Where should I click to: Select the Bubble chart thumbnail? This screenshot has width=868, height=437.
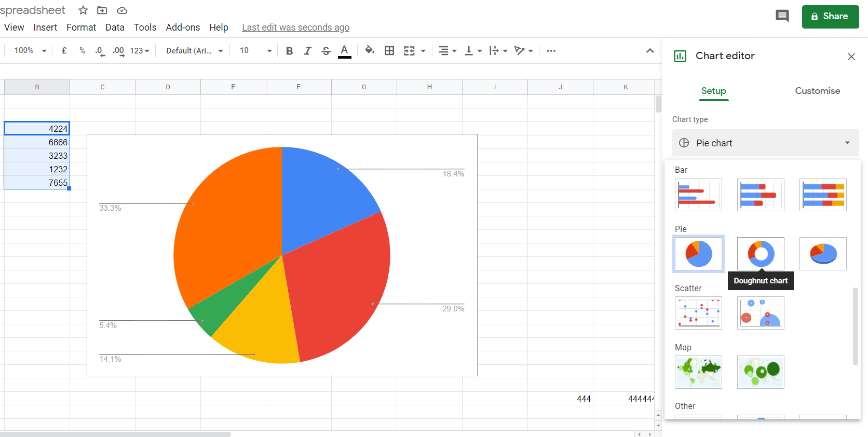click(761, 313)
